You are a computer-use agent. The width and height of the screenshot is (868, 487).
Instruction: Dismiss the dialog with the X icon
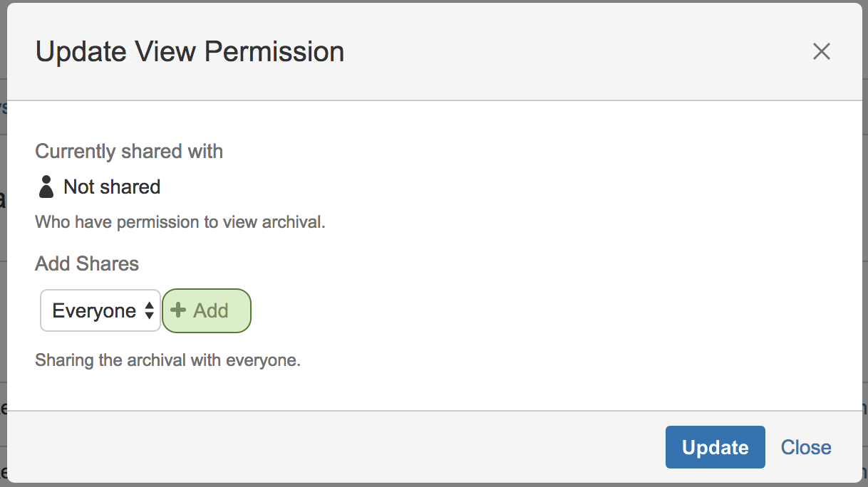pos(822,51)
